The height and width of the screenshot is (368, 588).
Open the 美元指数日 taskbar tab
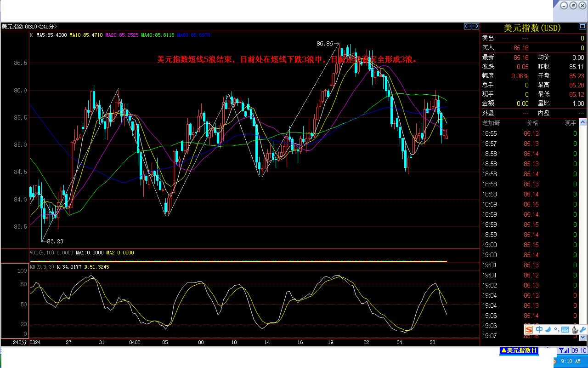point(519,351)
